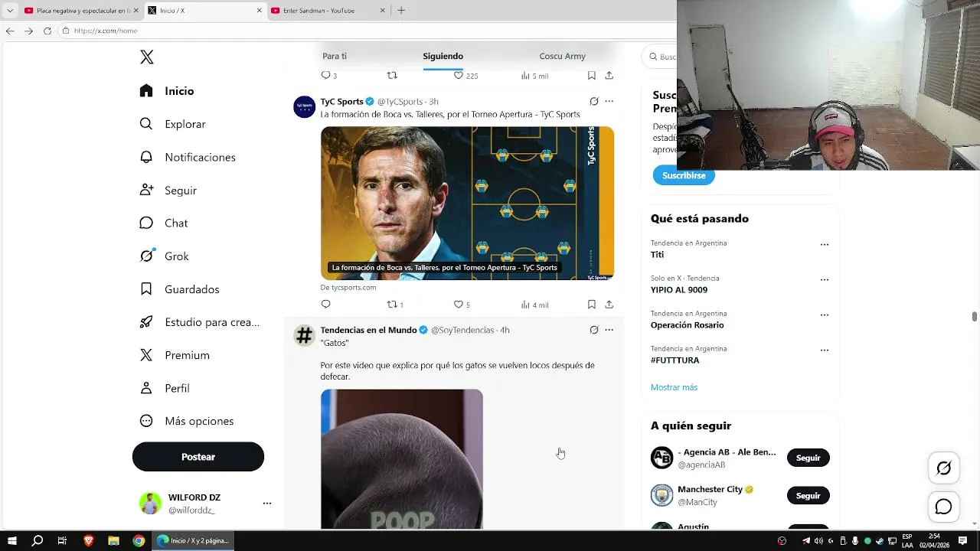
Task: Open WILFORD DZ account menu dots
Action: [267, 504]
